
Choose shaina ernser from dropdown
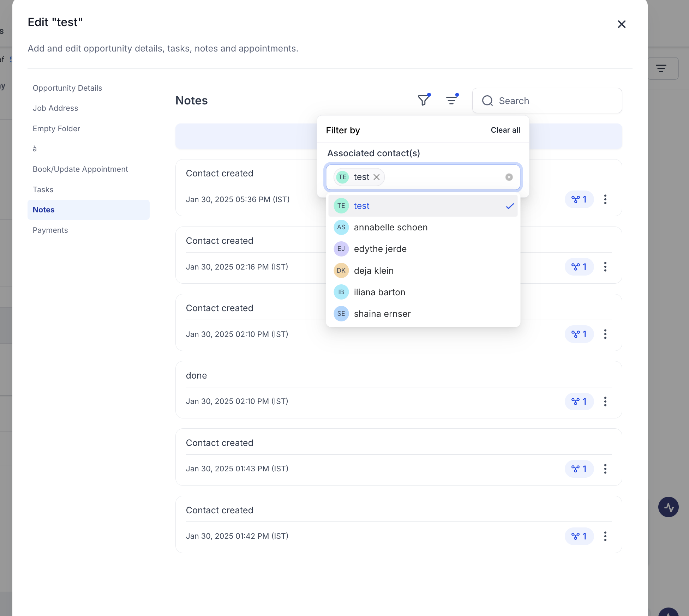tap(382, 314)
